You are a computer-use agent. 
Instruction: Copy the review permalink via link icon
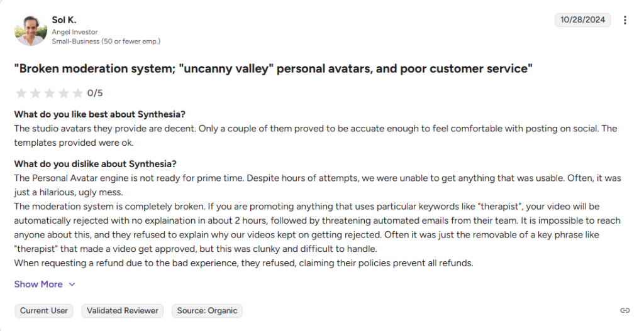[625, 310]
